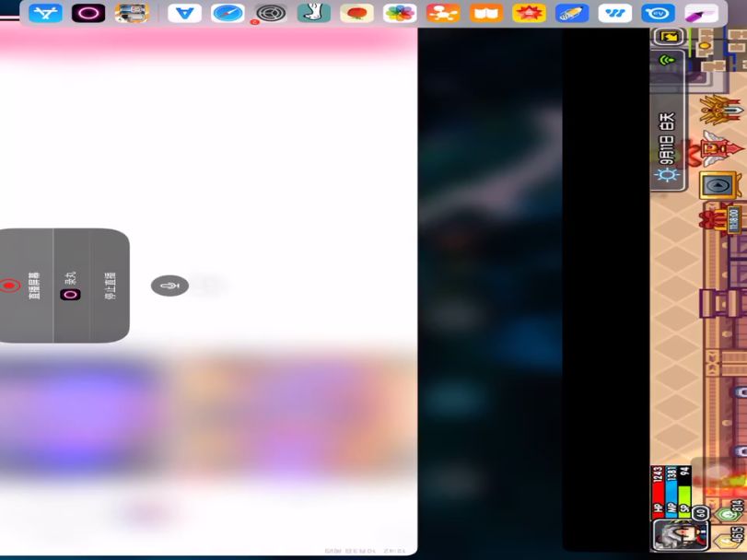Tap the yellow arrow icon in game corner
This screenshot has height=560, width=747.
point(667,37)
